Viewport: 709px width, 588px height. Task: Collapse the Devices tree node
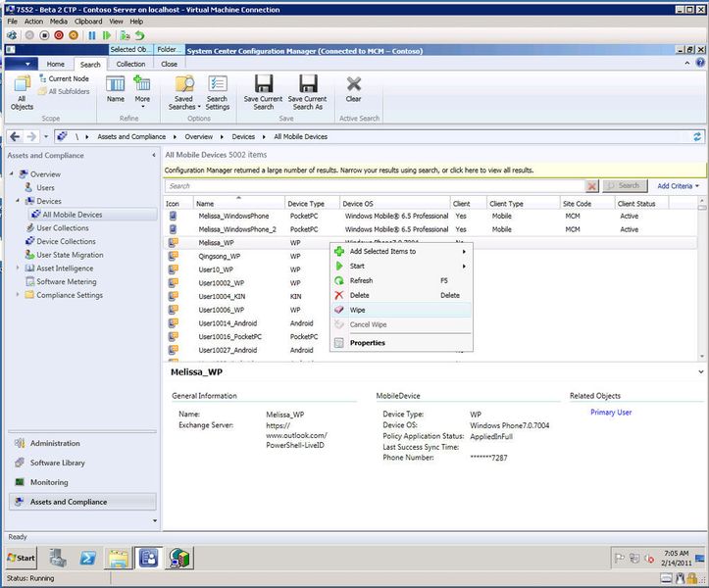click(x=18, y=201)
